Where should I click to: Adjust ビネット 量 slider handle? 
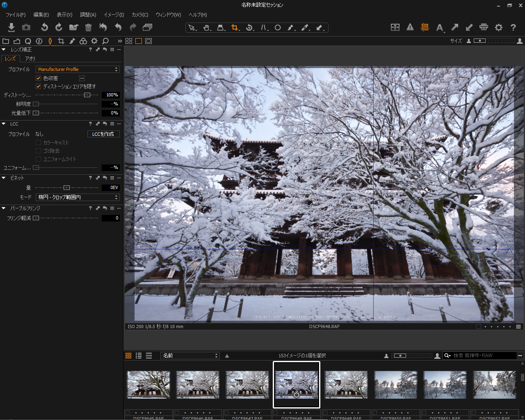coord(66,188)
